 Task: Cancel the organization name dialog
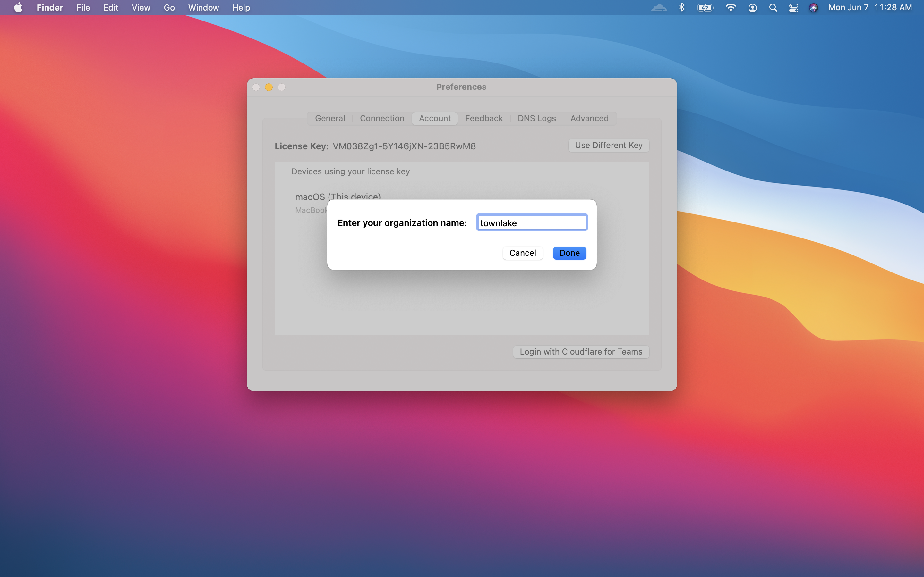click(x=522, y=253)
